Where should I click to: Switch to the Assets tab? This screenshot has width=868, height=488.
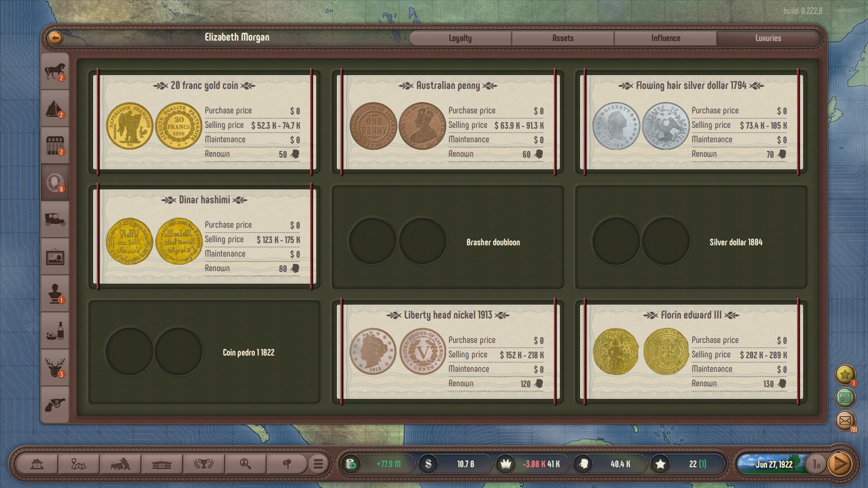[x=562, y=38]
